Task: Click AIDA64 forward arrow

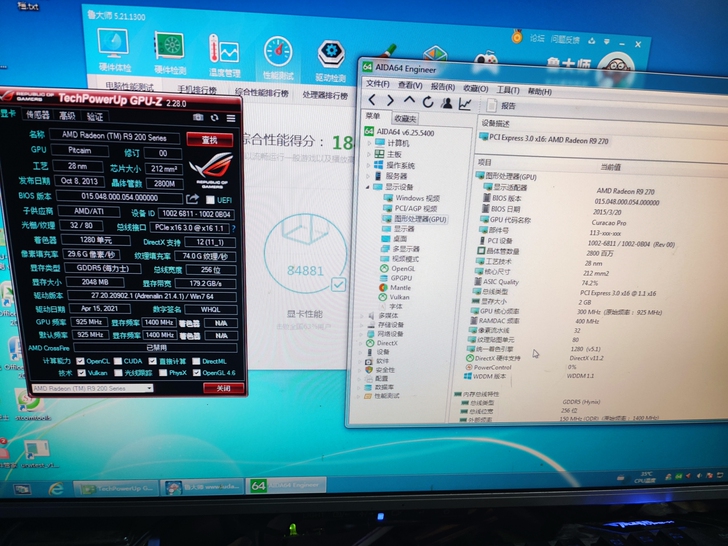Action: pos(390,100)
